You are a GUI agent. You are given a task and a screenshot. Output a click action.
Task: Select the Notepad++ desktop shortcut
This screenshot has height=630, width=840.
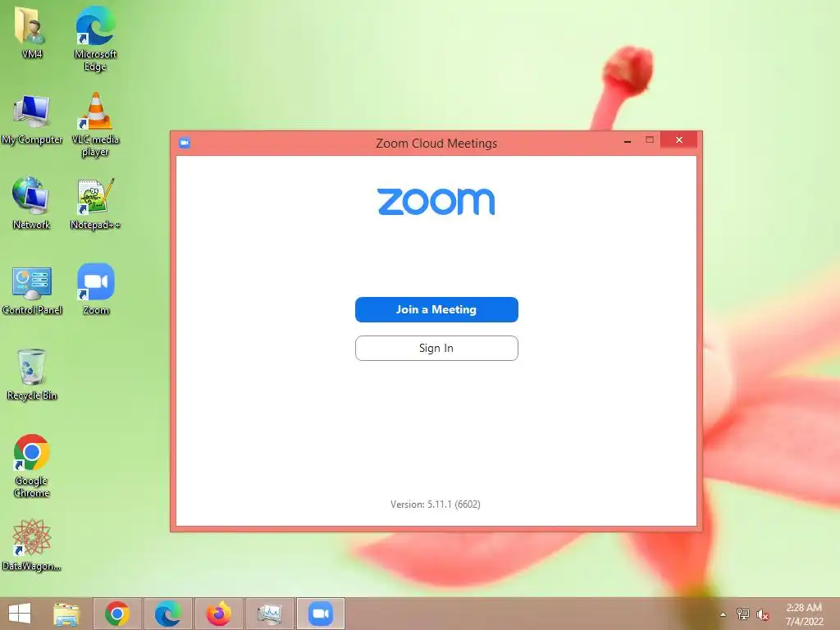coord(95,204)
